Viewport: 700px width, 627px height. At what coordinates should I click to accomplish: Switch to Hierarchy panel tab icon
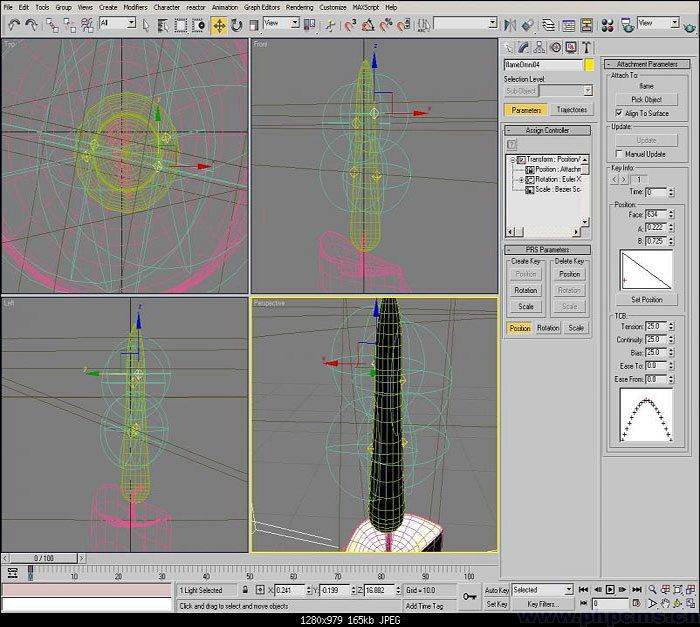pyautogui.click(x=539, y=47)
